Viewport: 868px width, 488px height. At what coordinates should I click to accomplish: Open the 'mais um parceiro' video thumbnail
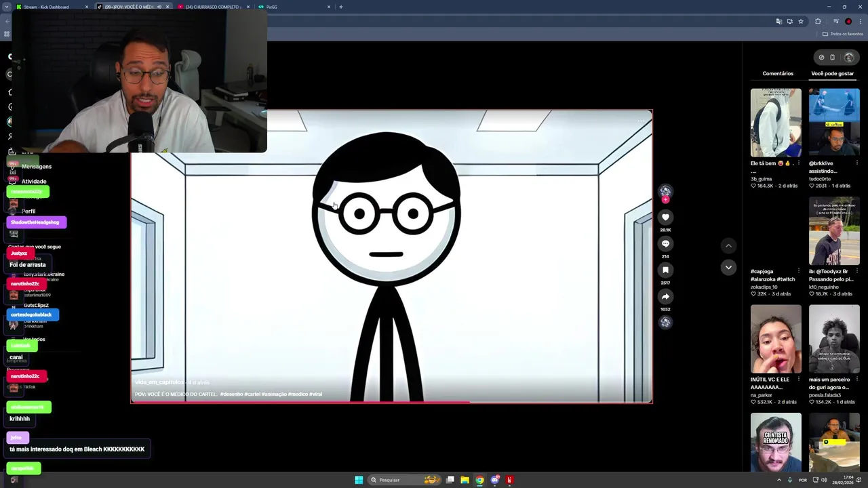tap(834, 339)
